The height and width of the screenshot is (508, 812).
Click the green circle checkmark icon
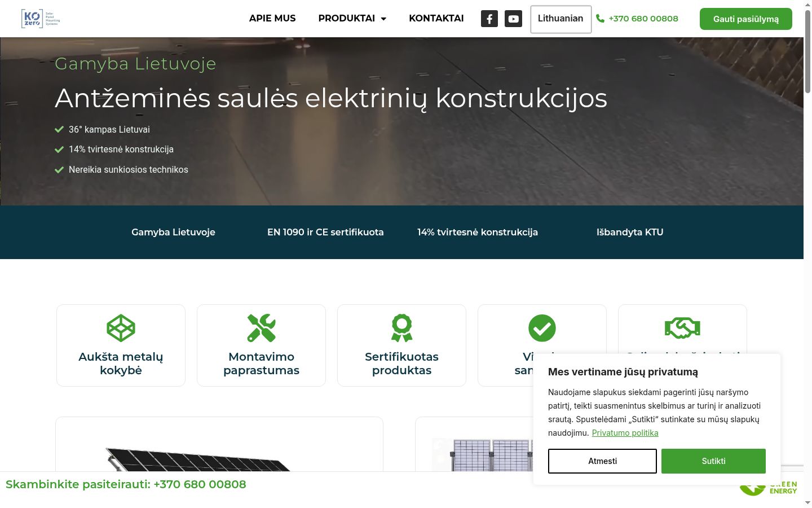coord(542,328)
